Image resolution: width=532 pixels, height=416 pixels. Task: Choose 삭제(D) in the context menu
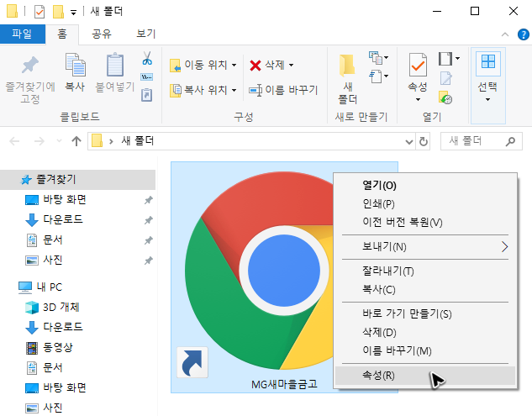425,332
